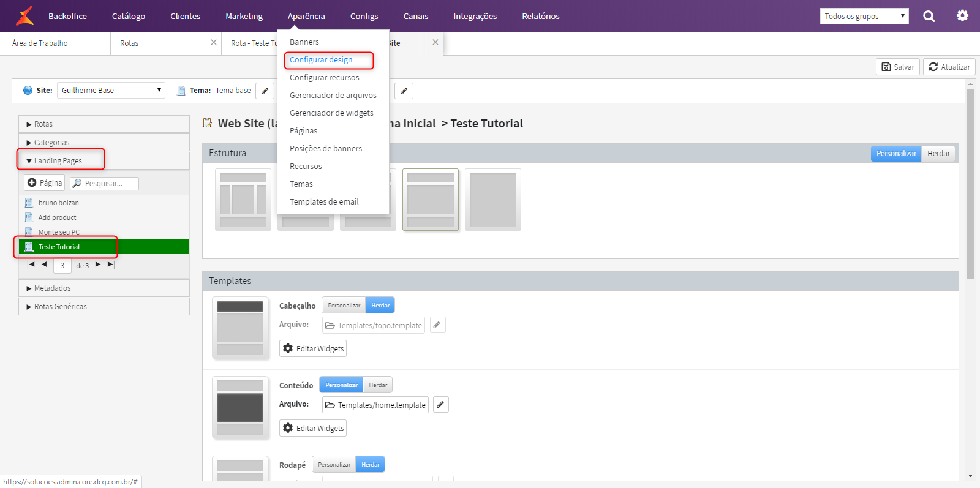980x488 pixels.
Task: Add a new landing page with Página button
Action: [45, 182]
